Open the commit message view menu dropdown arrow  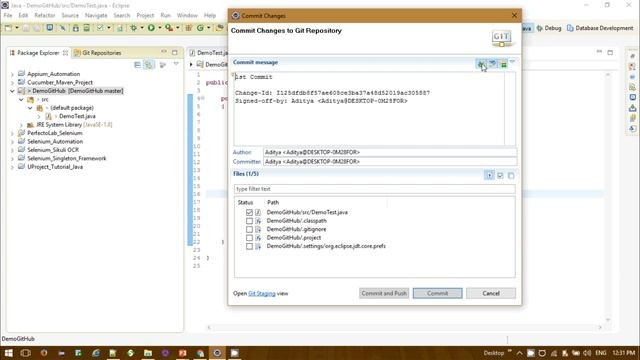click(512, 62)
